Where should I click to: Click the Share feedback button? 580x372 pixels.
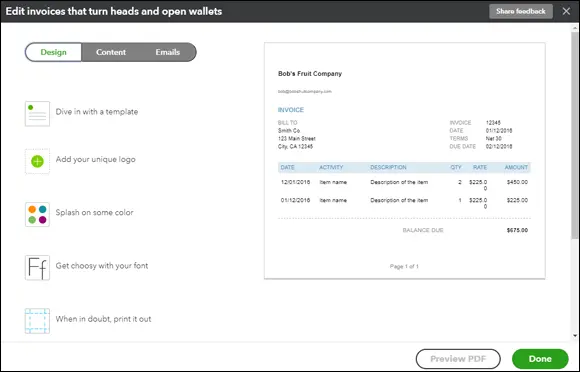(x=521, y=11)
